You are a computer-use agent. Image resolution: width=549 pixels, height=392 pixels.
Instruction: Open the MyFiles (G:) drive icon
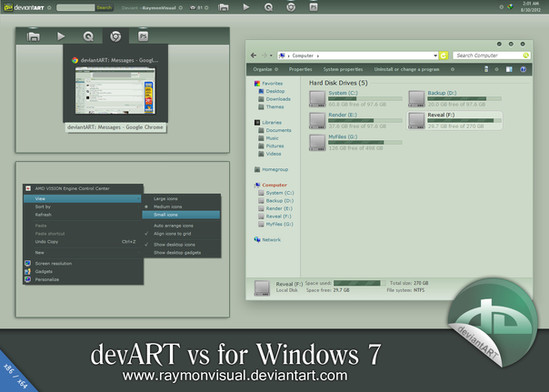[x=317, y=142]
